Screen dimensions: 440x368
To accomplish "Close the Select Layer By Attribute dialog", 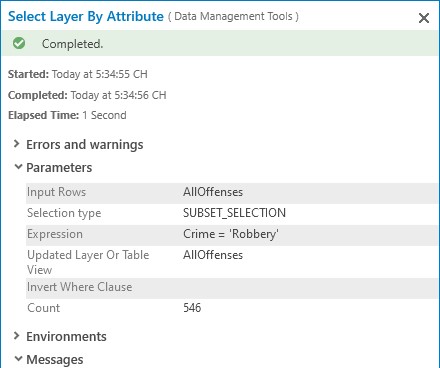I will pyautogui.click(x=424, y=18).
